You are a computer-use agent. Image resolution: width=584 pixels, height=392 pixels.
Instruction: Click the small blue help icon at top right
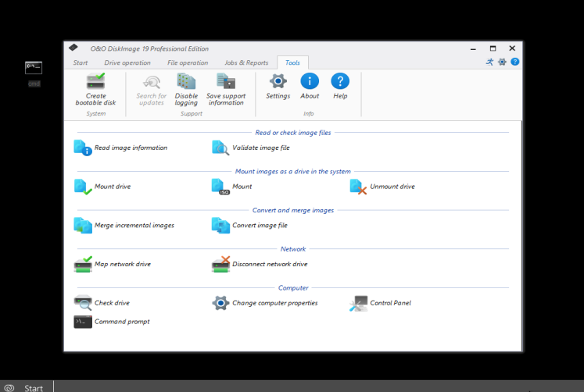click(514, 62)
